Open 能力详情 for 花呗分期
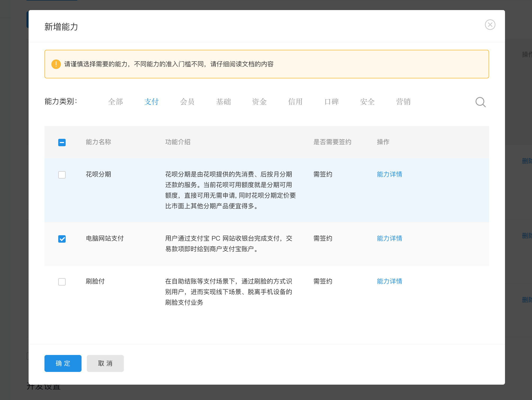The width and height of the screenshot is (532, 400). tap(389, 174)
